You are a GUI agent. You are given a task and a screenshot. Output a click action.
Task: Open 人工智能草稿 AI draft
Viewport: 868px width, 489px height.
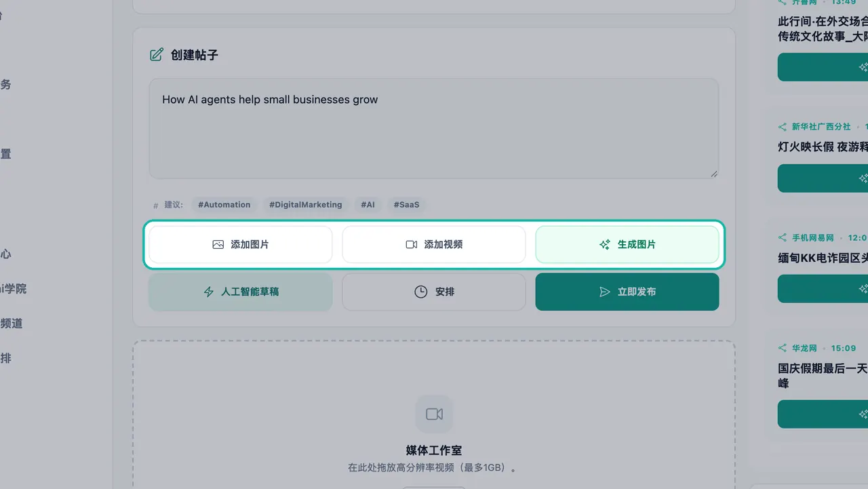(x=240, y=292)
